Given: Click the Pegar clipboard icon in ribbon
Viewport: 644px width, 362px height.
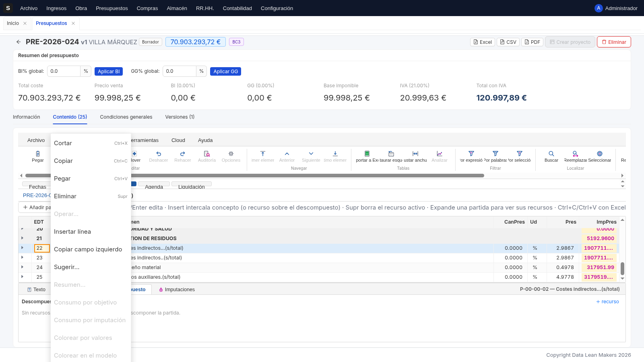Looking at the screenshot, I should tap(38, 154).
